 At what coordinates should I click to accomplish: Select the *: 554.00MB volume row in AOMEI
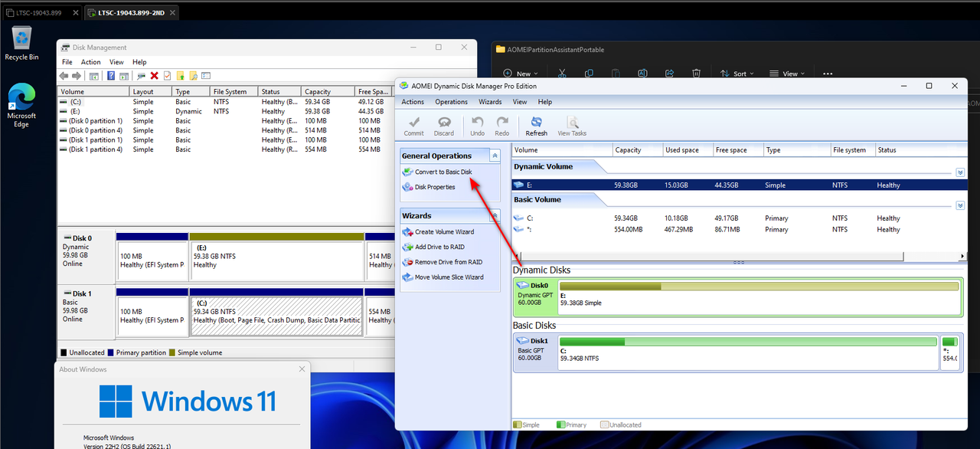coord(739,229)
